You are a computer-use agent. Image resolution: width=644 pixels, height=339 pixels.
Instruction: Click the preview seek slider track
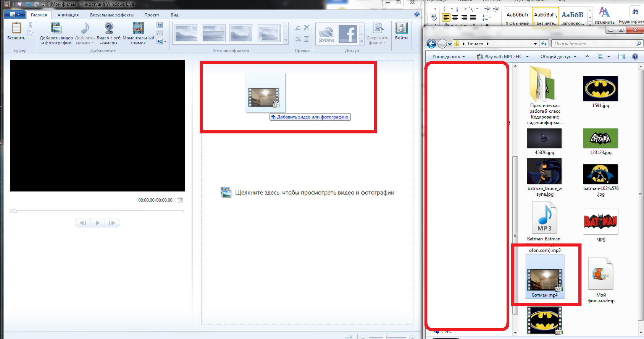(98, 211)
